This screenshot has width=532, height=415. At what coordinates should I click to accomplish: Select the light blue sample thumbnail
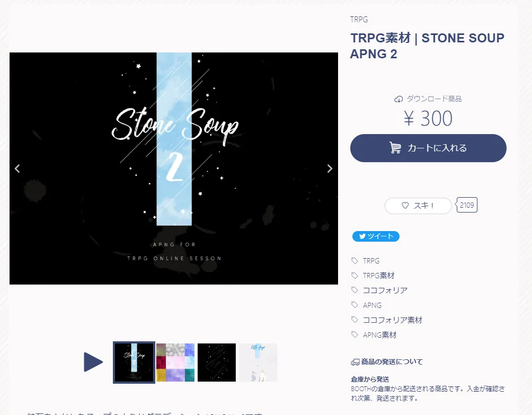258,363
